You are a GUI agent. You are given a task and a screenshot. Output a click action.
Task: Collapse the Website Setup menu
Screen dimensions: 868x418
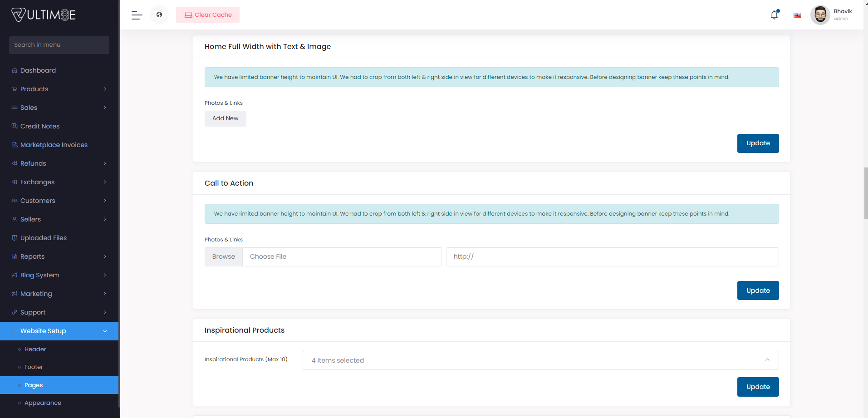pos(105,331)
